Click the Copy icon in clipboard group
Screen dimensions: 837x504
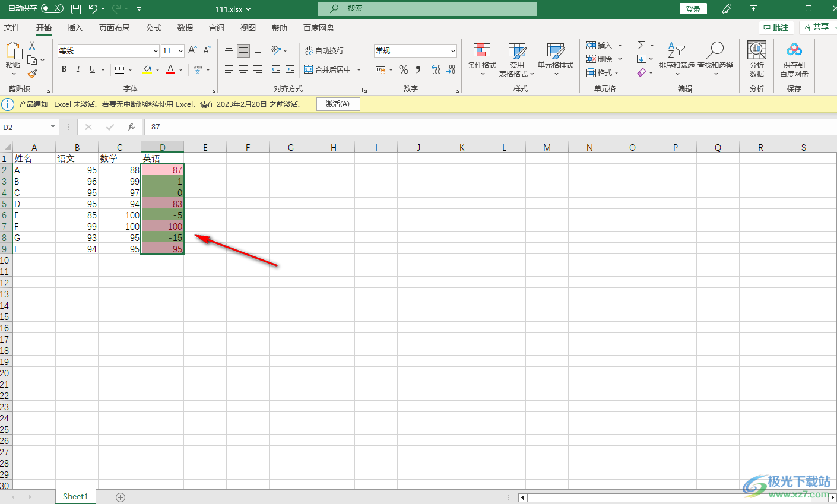[x=32, y=60]
